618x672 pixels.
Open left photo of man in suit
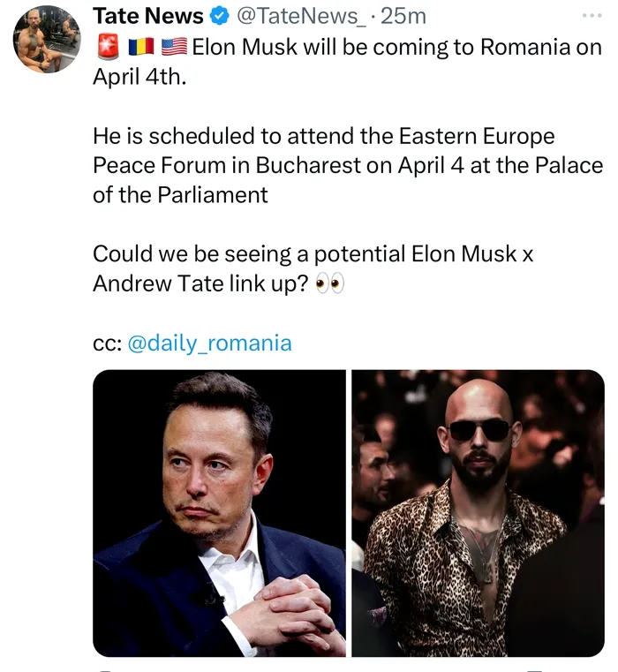pos(219,512)
